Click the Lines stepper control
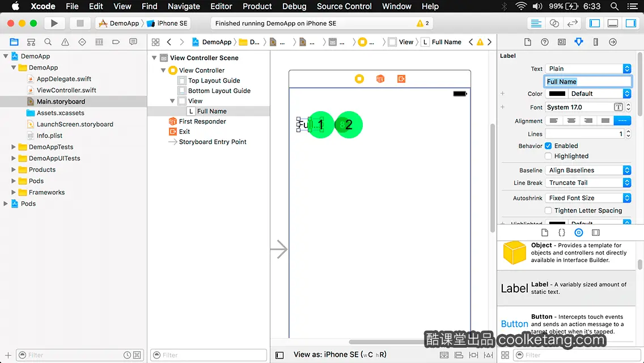 (628, 134)
